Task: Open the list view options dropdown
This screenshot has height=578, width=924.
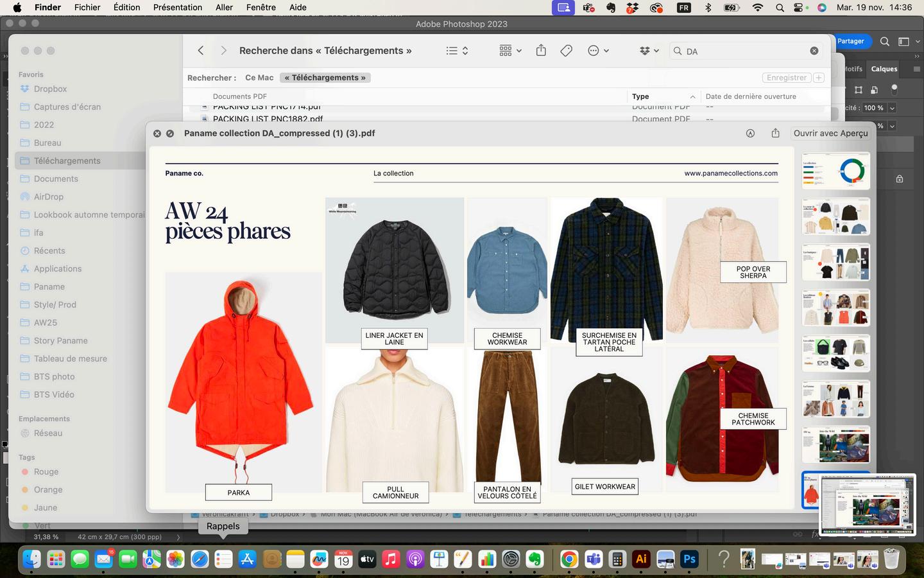Action: 458,51
